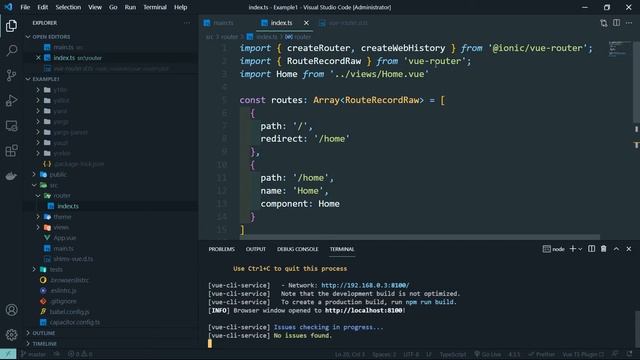The width and height of the screenshot is (640, 360).
Task: Click errors and warnings count in status bar
Action: point(80,354)
